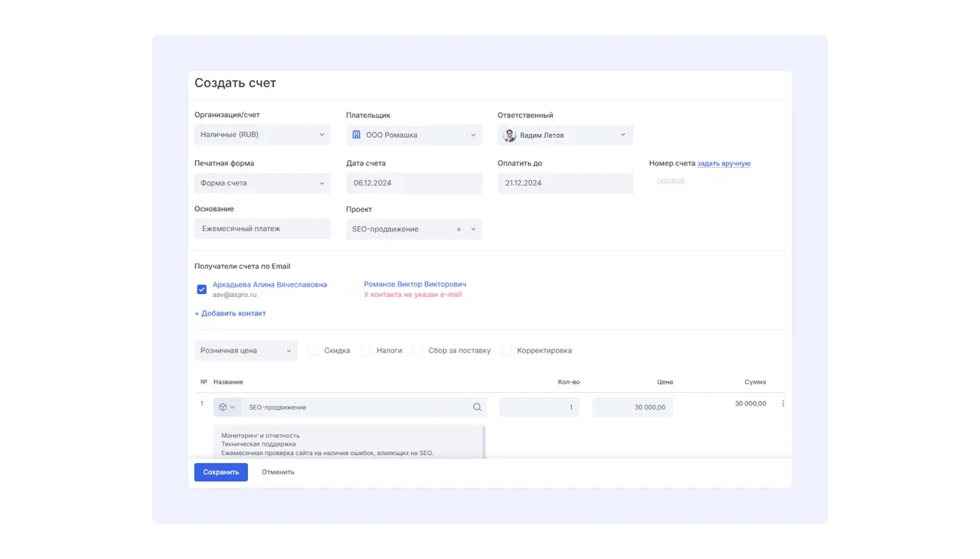Click the задать вручную link
This screenshot has width=980, height=559.
[x=724, y=163]
